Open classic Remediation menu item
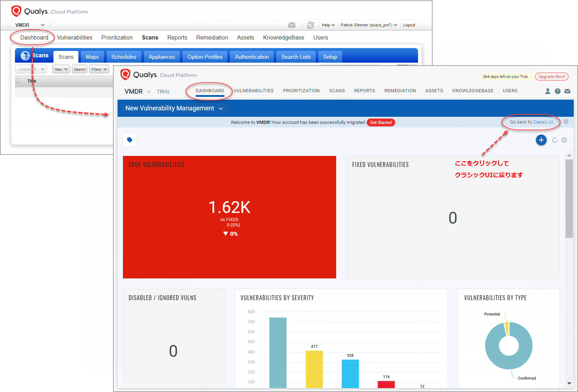Screen dimensions: 578x392 212,37
